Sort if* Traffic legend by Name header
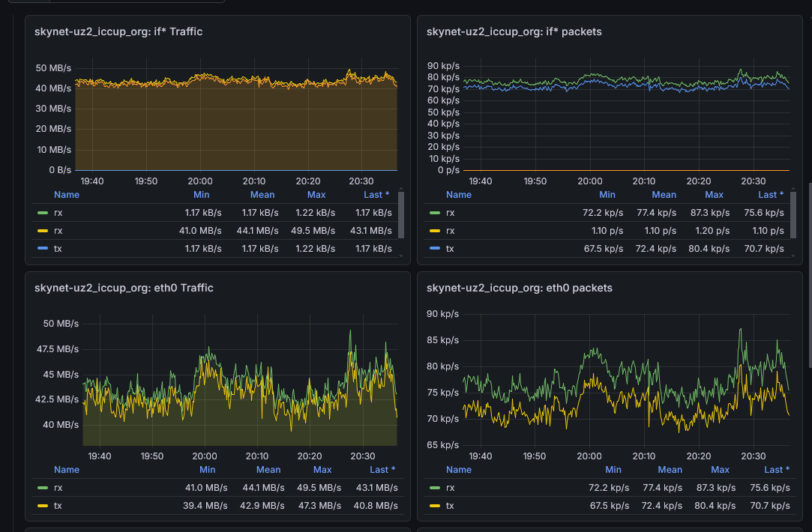The image size is (812, 532). (66, 195)
